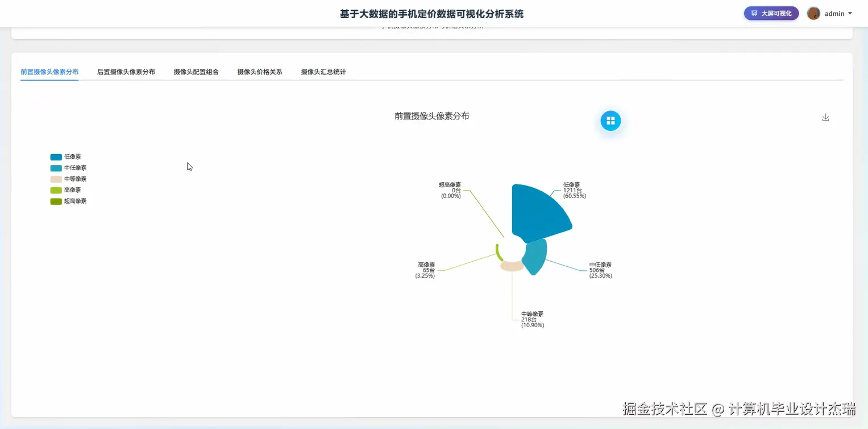Screen dimensions: 868x429
Task: Click the admin avatar picture
Action: 813,13
